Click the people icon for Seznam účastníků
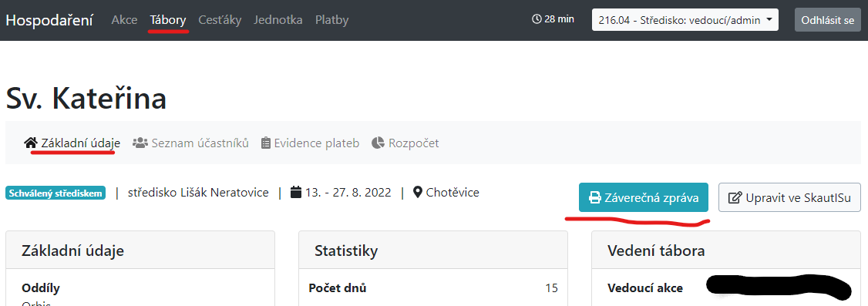 coord(140,143)
